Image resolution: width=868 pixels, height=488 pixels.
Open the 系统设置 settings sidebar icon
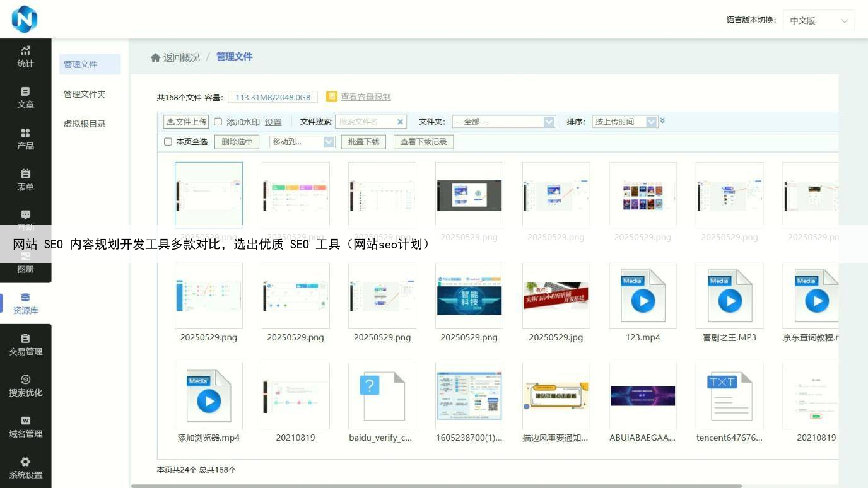25,468
